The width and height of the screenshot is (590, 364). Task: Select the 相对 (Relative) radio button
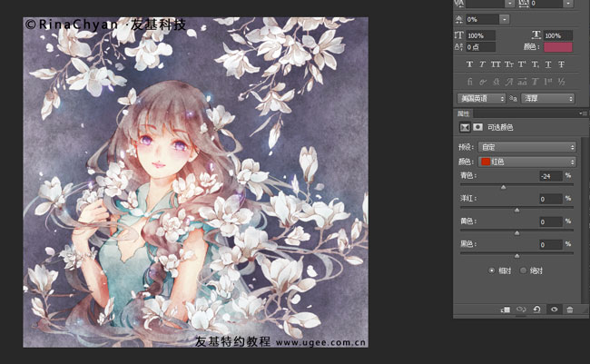coord(491,271)
